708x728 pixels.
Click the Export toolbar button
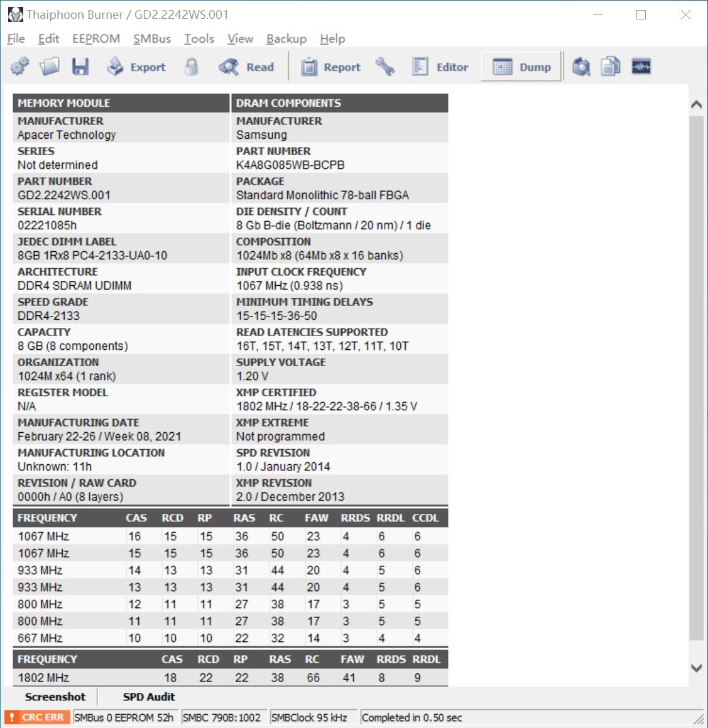tap(136, 67)
